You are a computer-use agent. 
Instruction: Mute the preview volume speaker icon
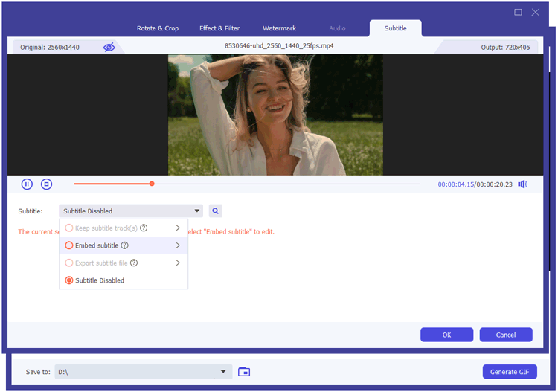coord(522,184)
